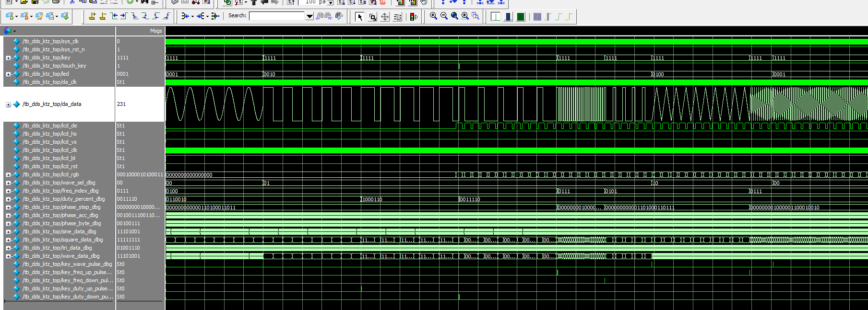Click the da_data value 231

121,104
